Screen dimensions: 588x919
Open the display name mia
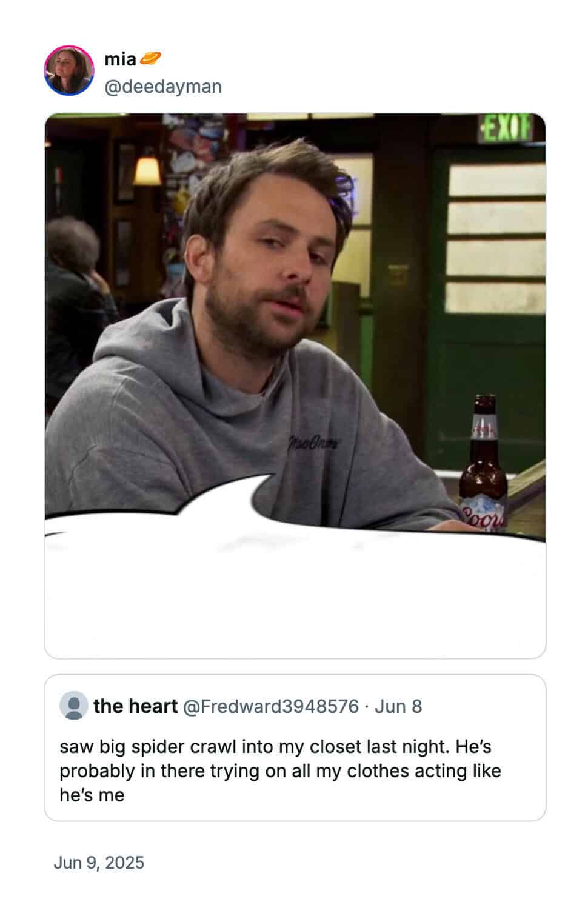(x=120, y=59)
